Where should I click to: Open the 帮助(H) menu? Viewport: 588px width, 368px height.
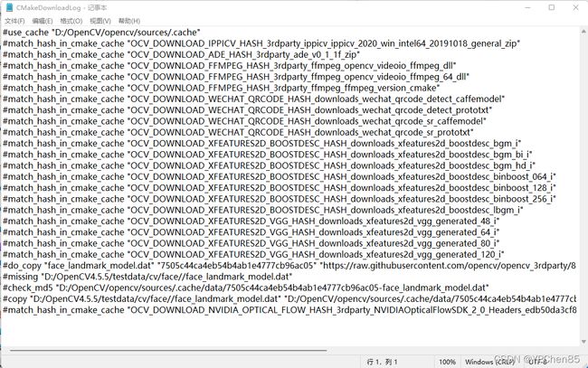pos(129,21)
